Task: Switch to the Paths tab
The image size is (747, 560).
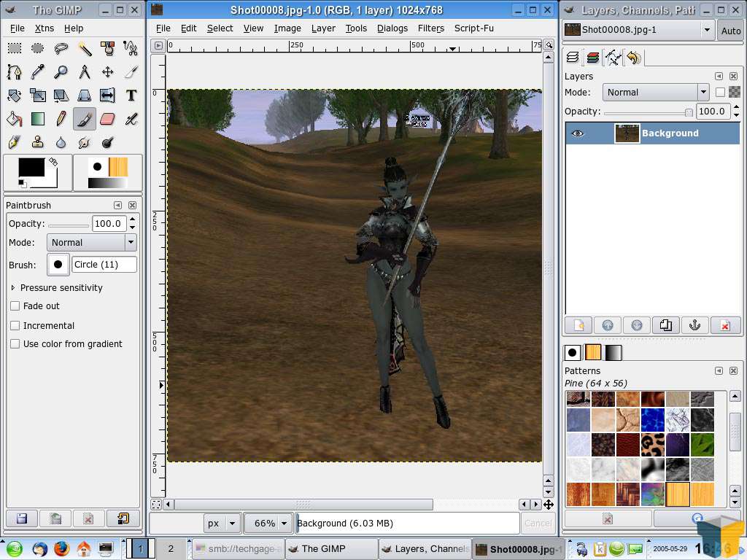Action: coord(613,58)
